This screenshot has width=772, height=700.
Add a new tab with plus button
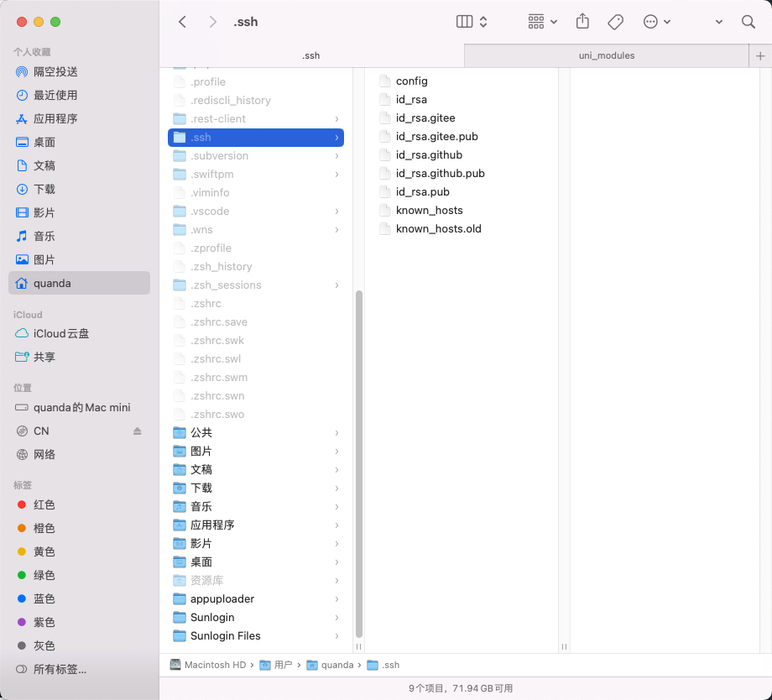(760, 55)
